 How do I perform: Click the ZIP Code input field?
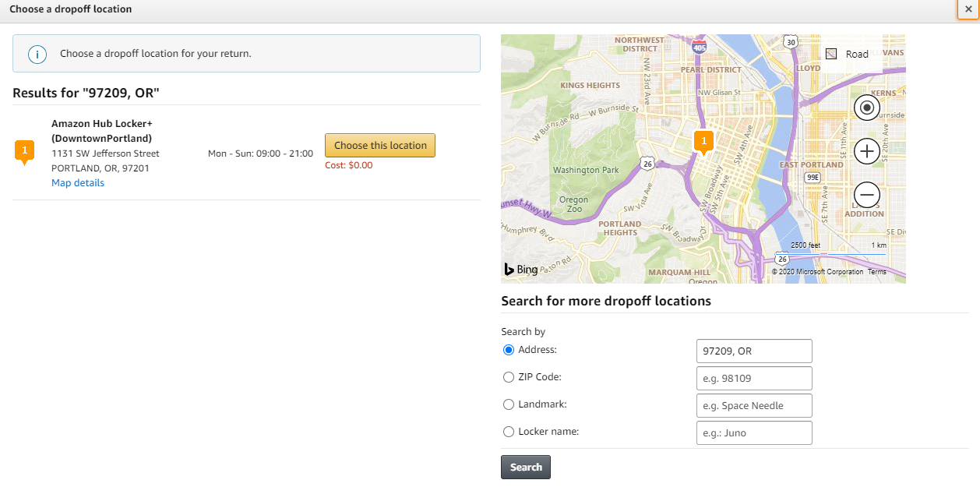[x=753, y=379]
